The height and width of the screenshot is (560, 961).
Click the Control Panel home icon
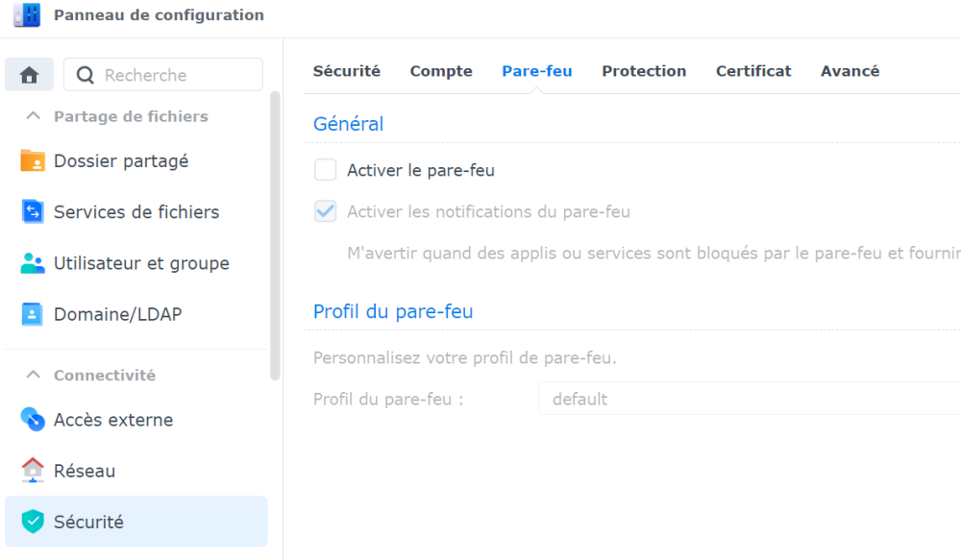tap(29, 75)
